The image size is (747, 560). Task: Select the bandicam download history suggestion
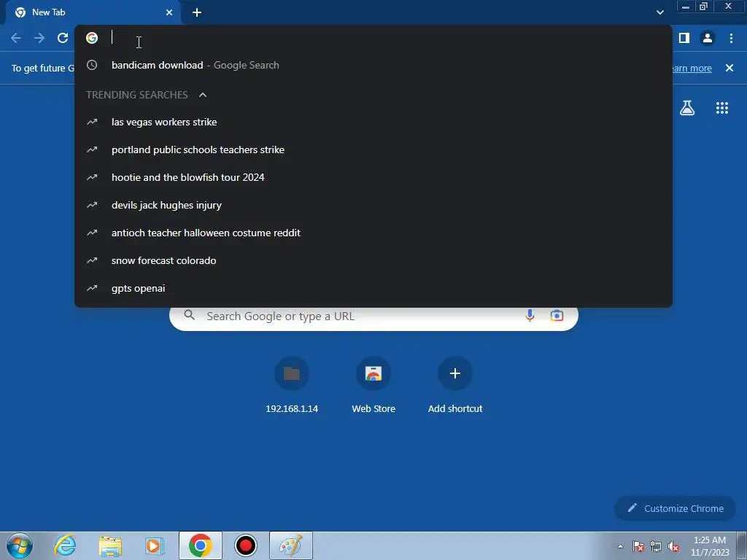pos(373,65)
